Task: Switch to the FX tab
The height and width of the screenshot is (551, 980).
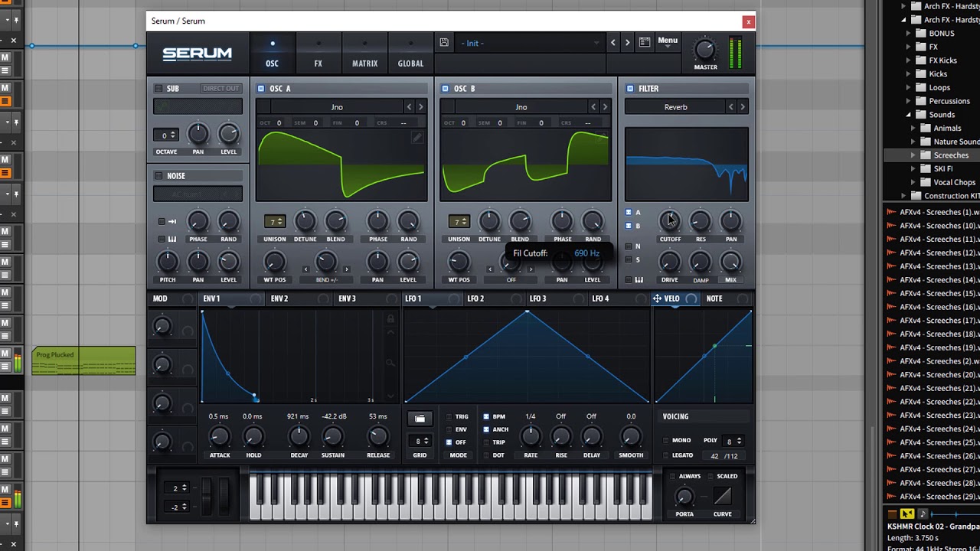Action: (x=318, y=54)
